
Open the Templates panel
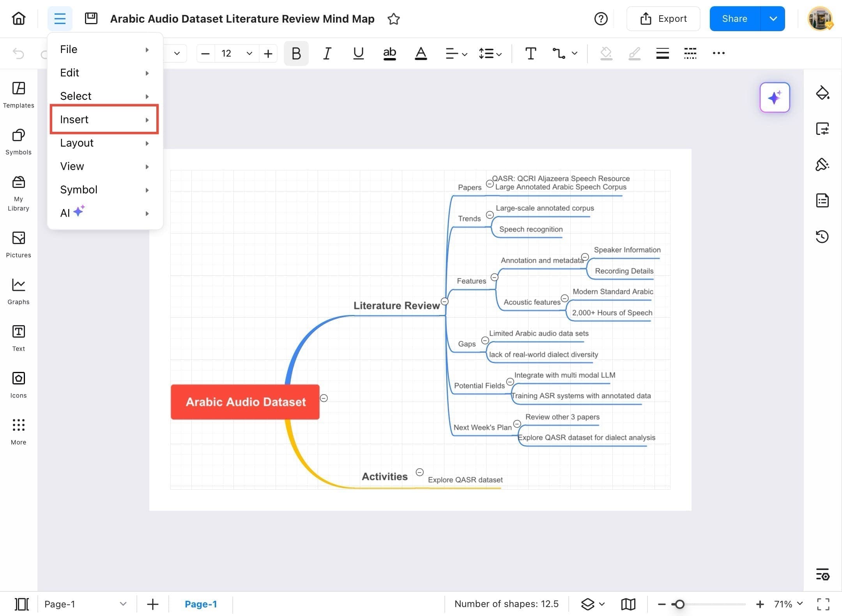coord(18,94)
